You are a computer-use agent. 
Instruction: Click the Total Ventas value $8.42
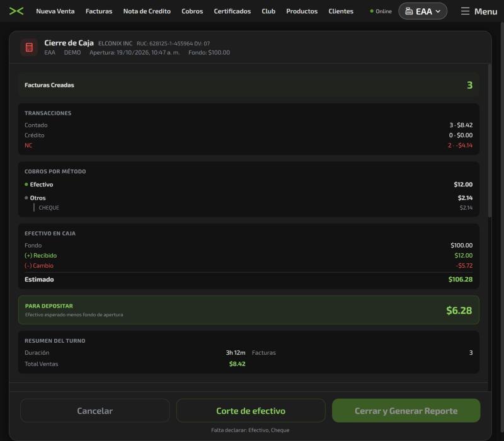[238, 364]
